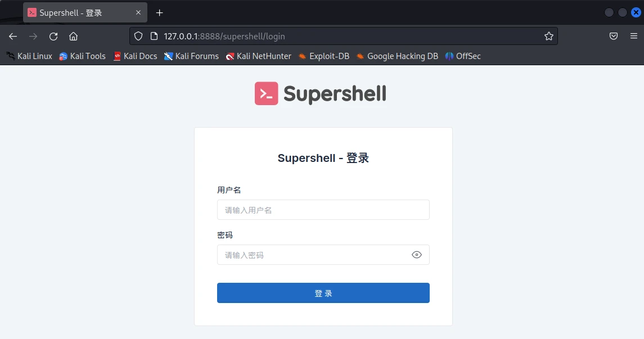Focus the 用户名 username input field
Image resolution: width=644 pixels, height=339 pixels.
click(x=323, y=210)
